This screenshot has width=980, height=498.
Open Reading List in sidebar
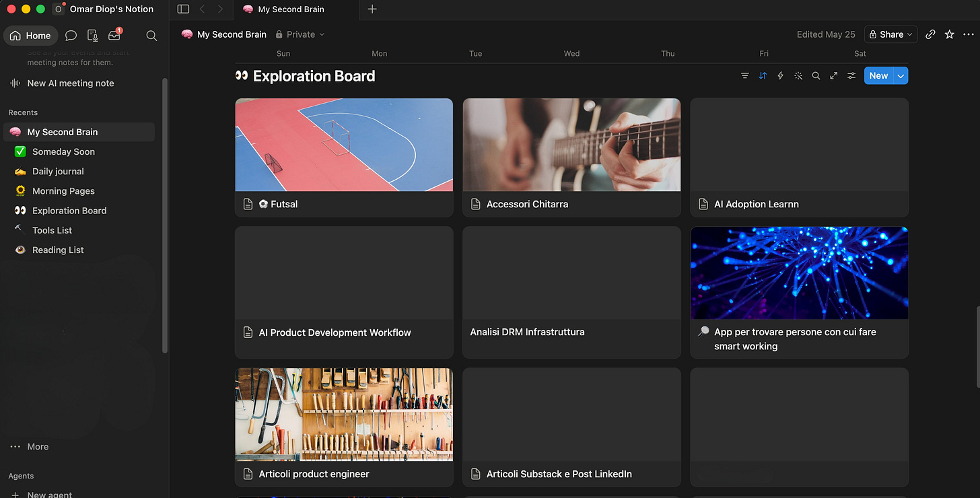pyautogui.click(x=79, y=250)
